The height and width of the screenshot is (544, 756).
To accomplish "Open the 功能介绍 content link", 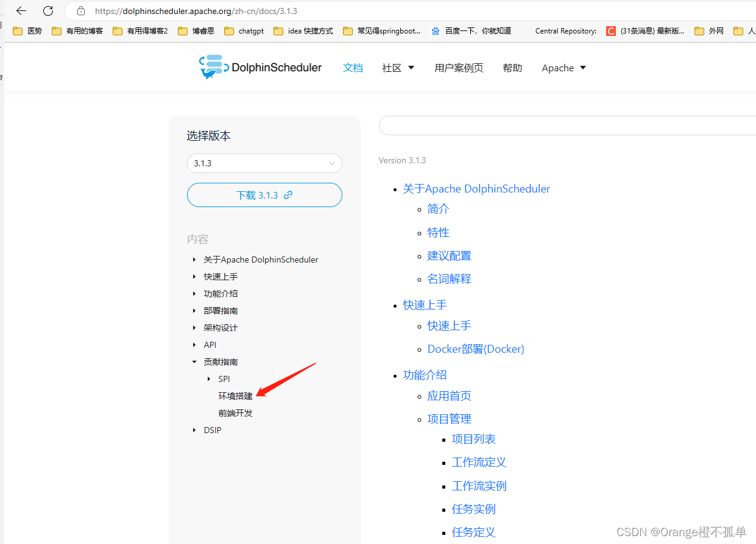I will (425, 375).
